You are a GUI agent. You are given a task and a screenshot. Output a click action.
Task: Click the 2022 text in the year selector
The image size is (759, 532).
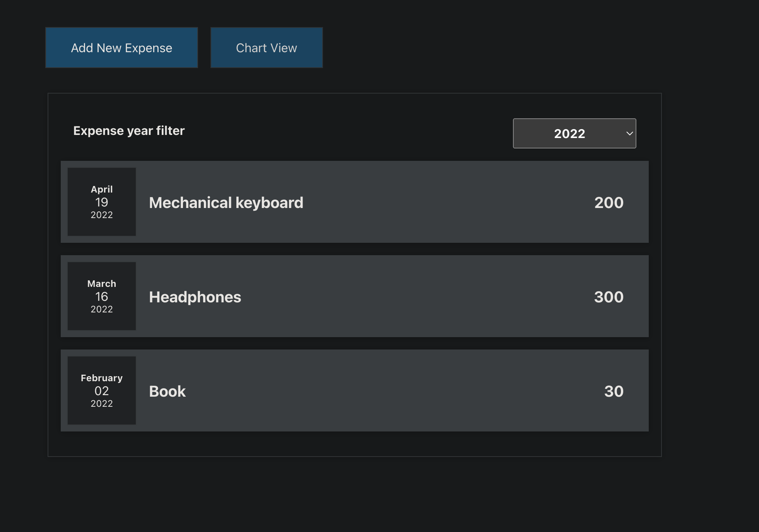(569, 133)
